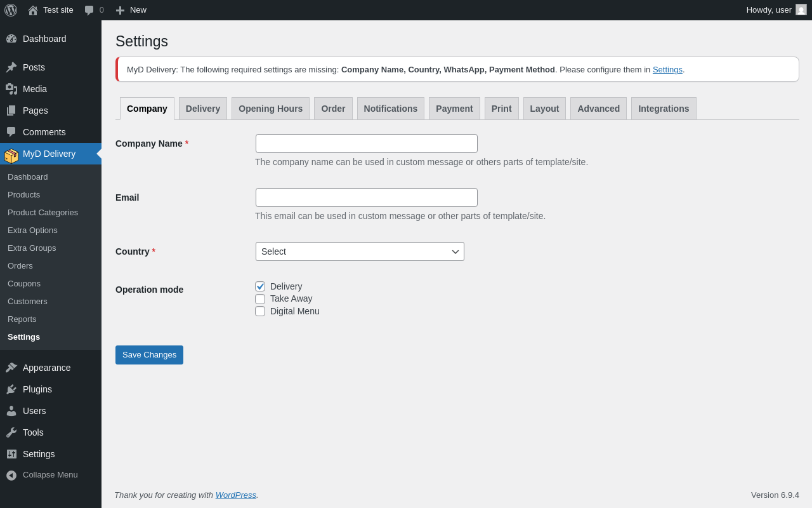The height and width of the screenshot is (508, 812).
Task: Click into the Company Name field
Action: point(367,144)
